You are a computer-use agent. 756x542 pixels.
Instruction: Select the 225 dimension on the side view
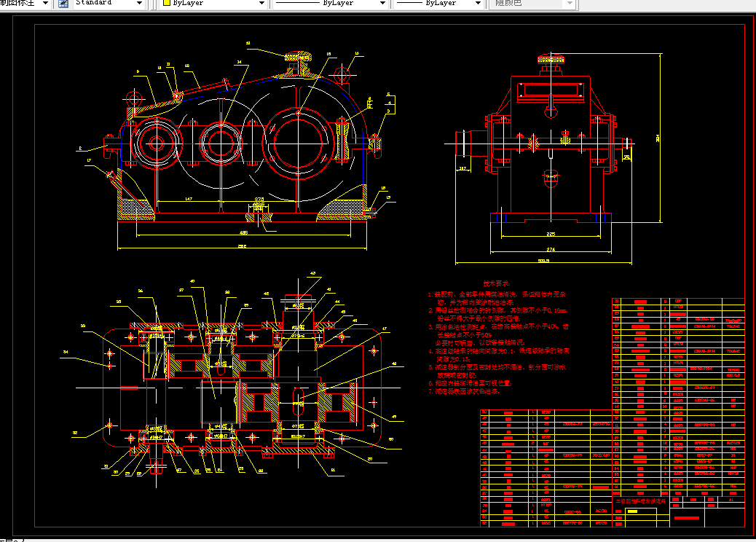[551, 234]
